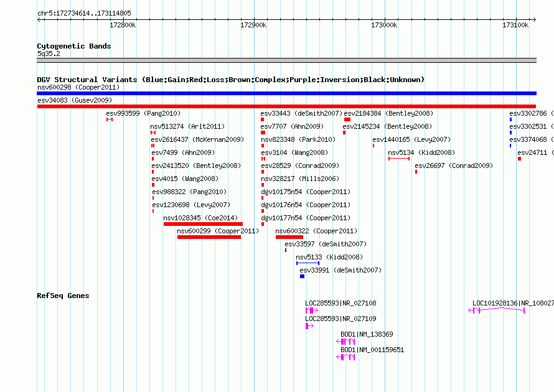
Task: Click the 172900k ruler position
Action: pos(253,25)
